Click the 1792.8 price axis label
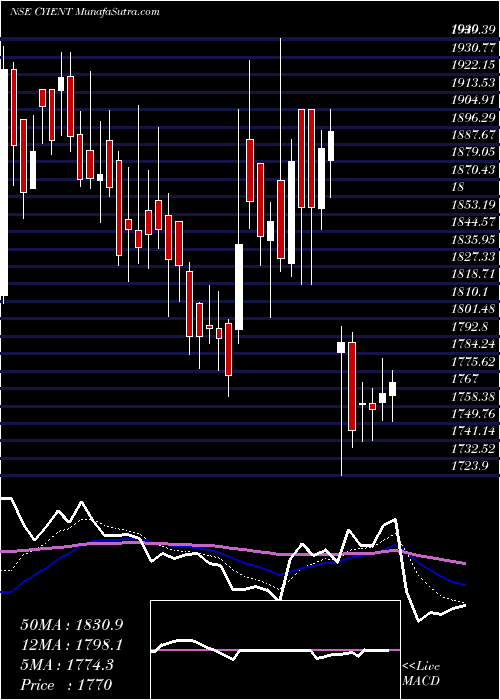500x700 pixels. point(470,327)
